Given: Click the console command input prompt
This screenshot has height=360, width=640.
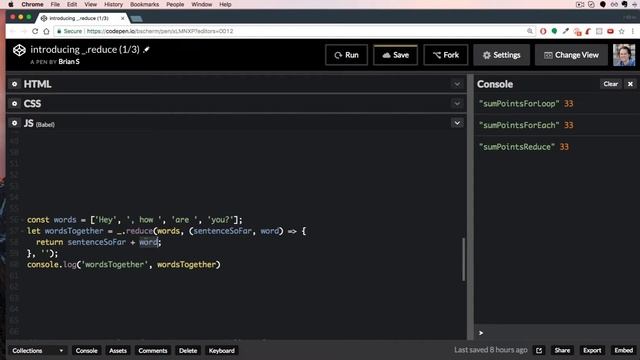Looking at the screenshot, I should click(557, 333).
